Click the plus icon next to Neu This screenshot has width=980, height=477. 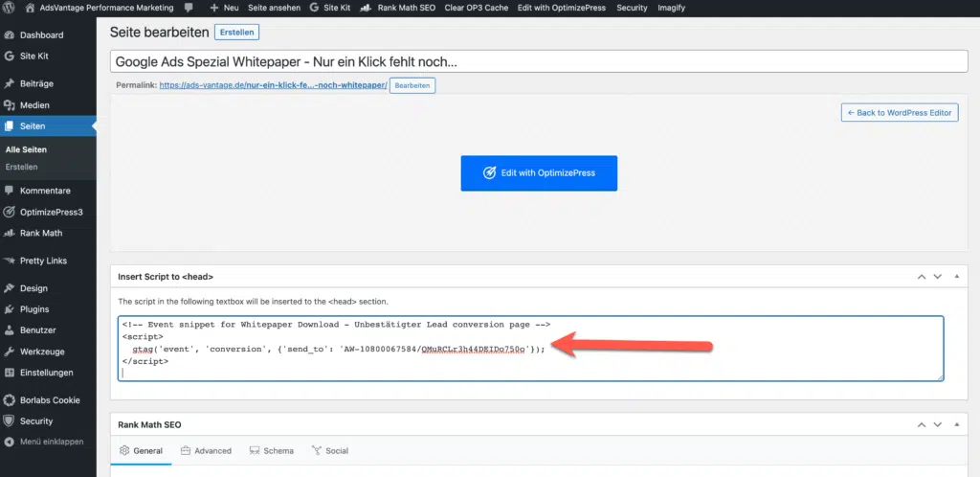click(x=214, y=8)
